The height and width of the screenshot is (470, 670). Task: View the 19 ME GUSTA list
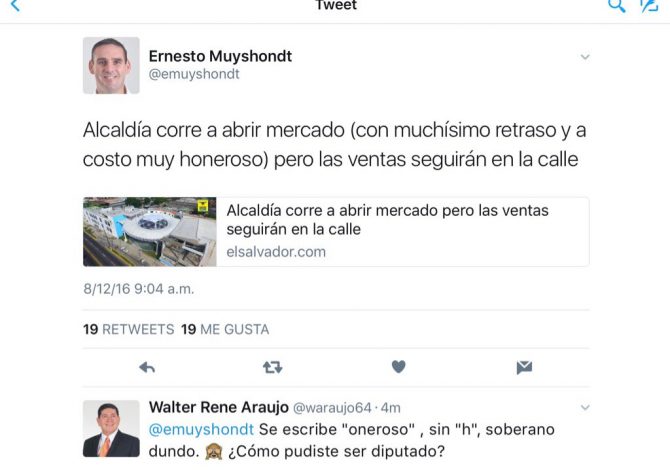[x=225, y=329]
